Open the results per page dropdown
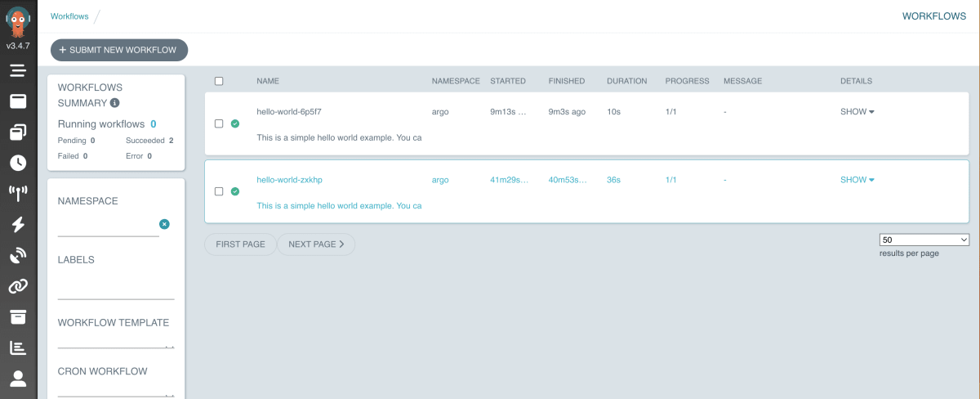 pyautogui.click(x=924, y=240)
